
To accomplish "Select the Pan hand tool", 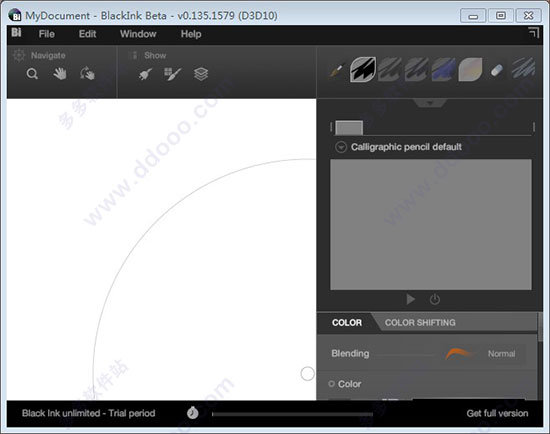I will coord(60,74).
